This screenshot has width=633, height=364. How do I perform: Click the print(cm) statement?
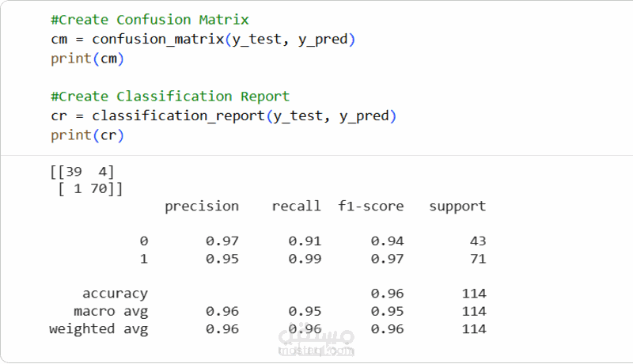pyautogui.click(x=88, y=59)
